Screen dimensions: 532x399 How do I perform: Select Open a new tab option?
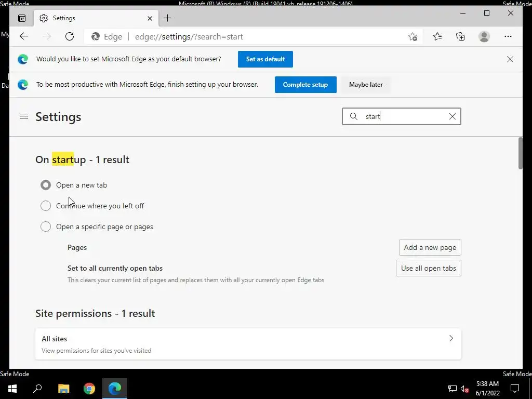(x=46, y=185)
